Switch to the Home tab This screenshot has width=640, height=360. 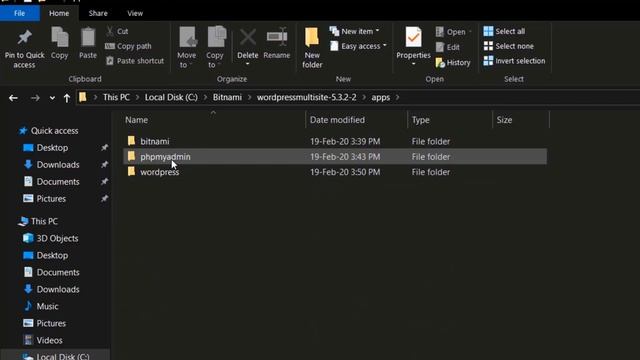click(x=59, y=13)
